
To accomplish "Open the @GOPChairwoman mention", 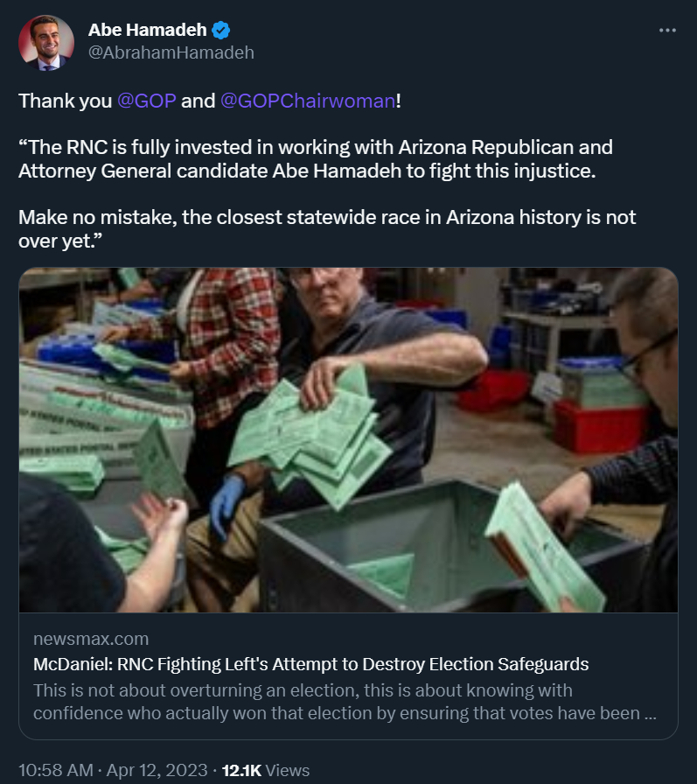I will (308, 101).
